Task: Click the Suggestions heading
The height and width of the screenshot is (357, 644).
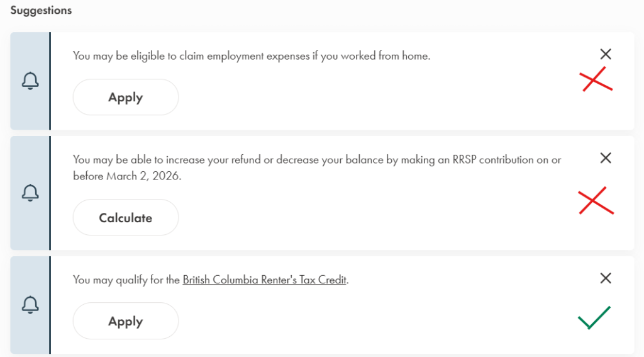Action: click(x=41, y=11)
